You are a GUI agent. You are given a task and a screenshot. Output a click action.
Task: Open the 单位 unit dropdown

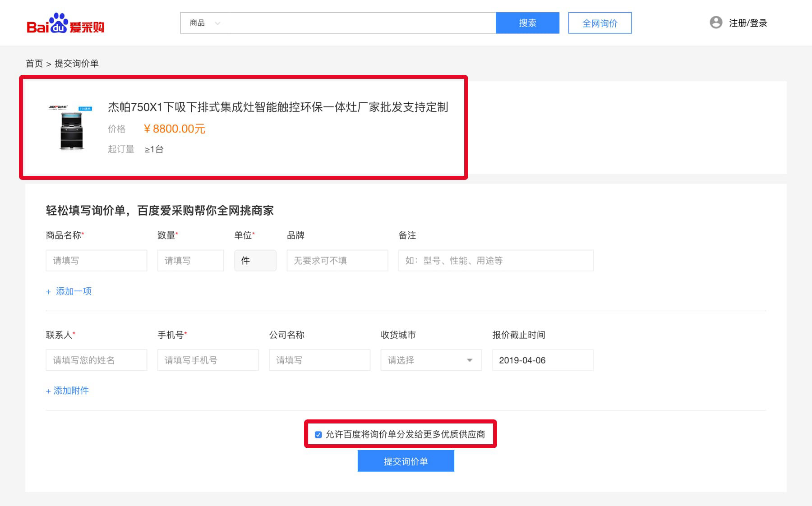point(255,261)
